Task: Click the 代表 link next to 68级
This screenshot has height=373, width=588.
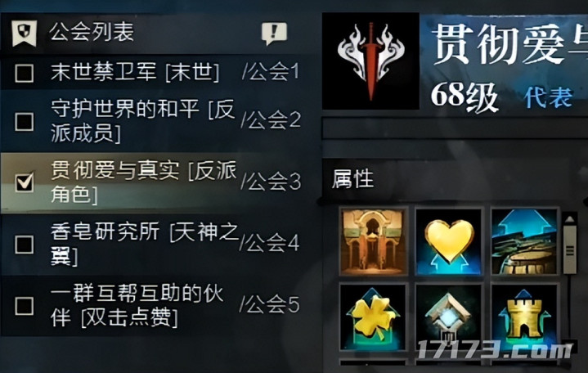Action: point(548,97)
